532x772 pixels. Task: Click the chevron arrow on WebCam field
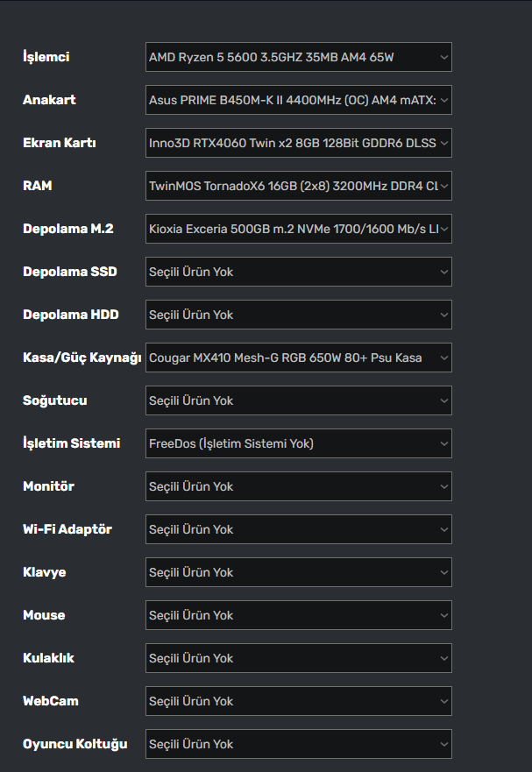pos(443,701)
